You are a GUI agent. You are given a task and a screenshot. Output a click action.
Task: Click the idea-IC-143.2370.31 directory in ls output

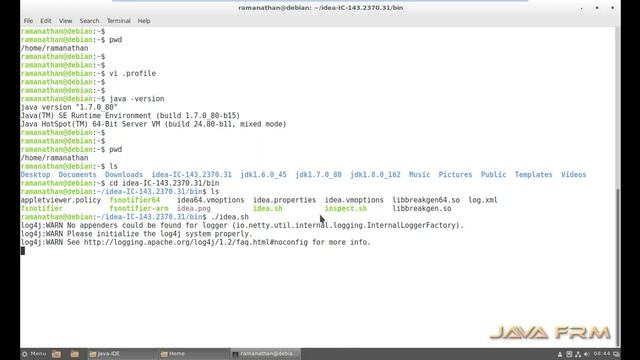[191, 175]
